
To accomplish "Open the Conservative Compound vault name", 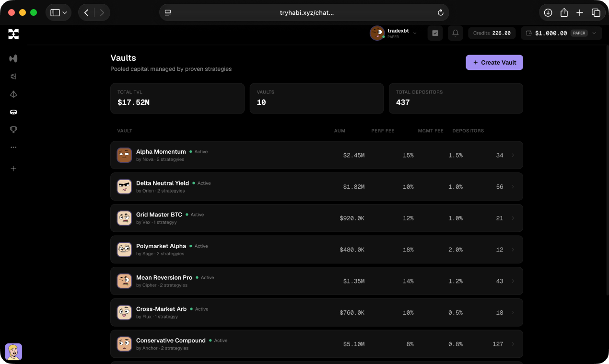I will click(171, 341).
